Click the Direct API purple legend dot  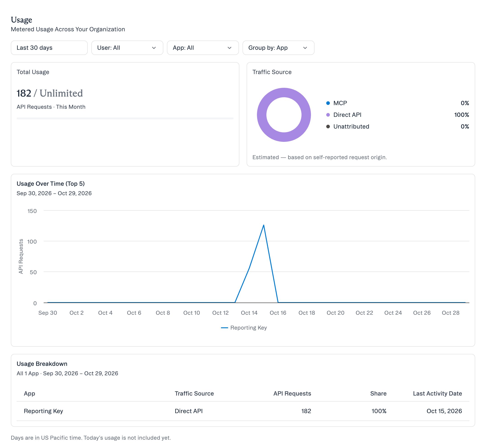(x=328, y=115)
